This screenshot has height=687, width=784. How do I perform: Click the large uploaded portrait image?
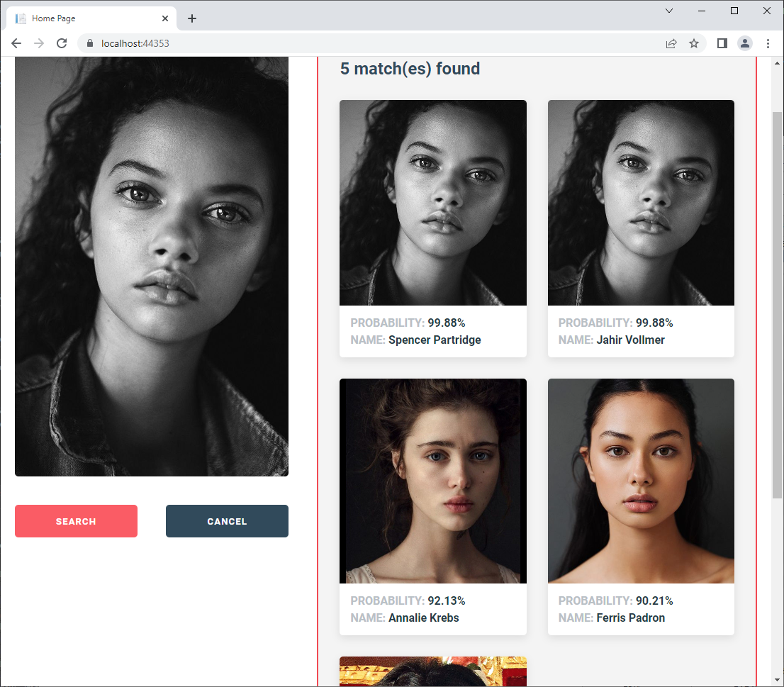(152, 267)
